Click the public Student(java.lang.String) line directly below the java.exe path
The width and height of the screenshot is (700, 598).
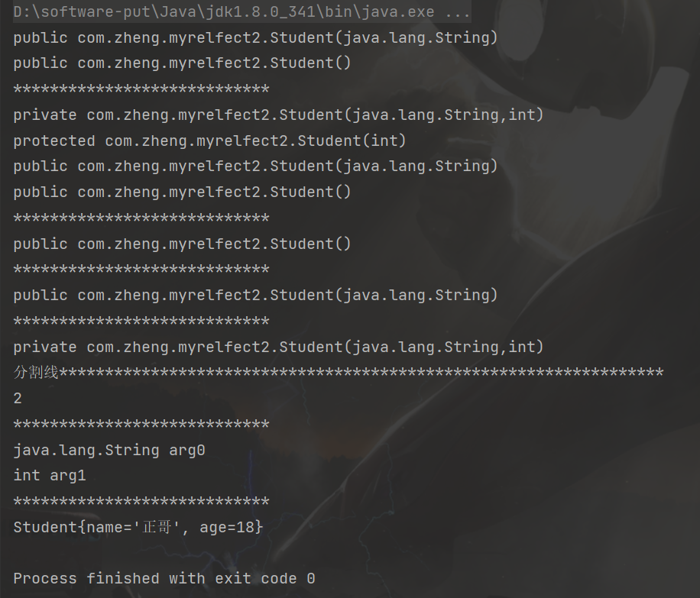pyautogui.click(x=255, y=37)
